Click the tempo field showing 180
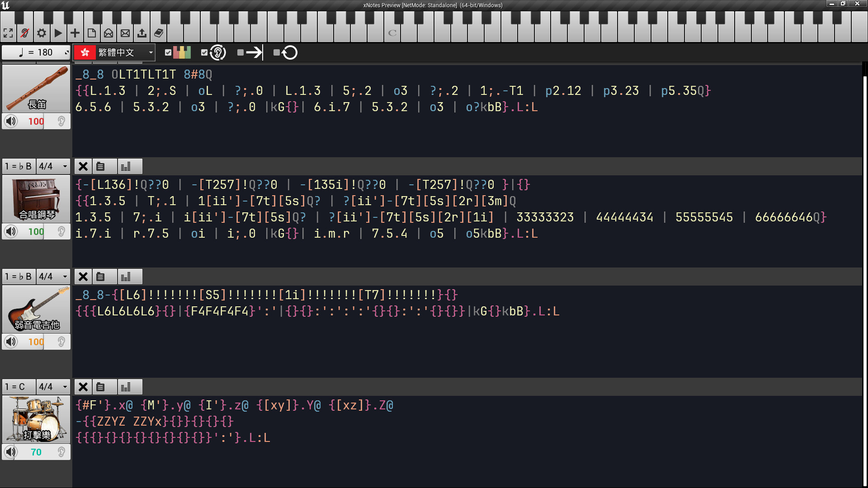 click(36, 52)
